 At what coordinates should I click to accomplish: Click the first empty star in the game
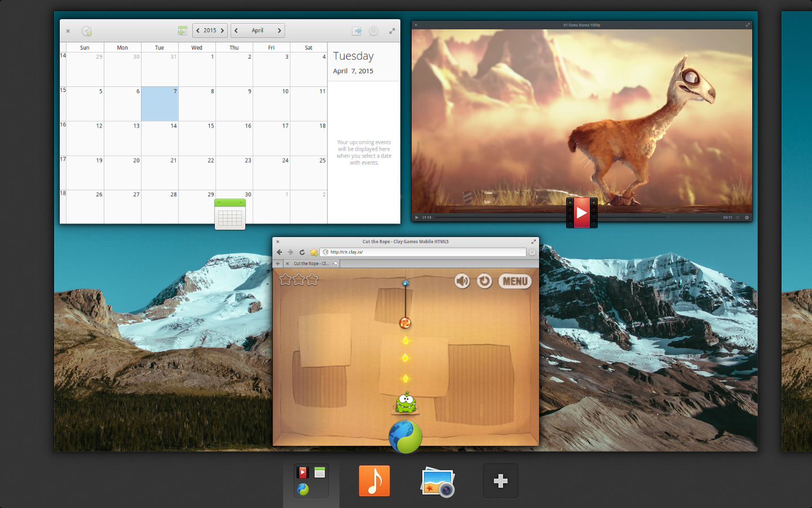pos(285,279)
